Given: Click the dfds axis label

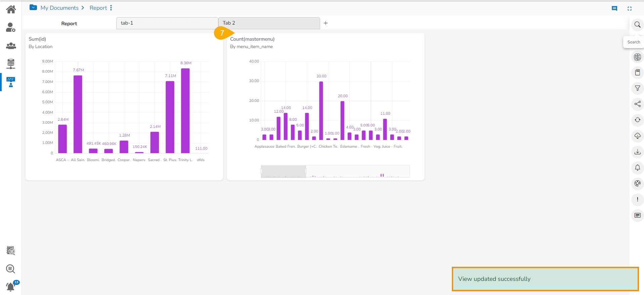Looking at the screenshot, I should tap(201, 160).
